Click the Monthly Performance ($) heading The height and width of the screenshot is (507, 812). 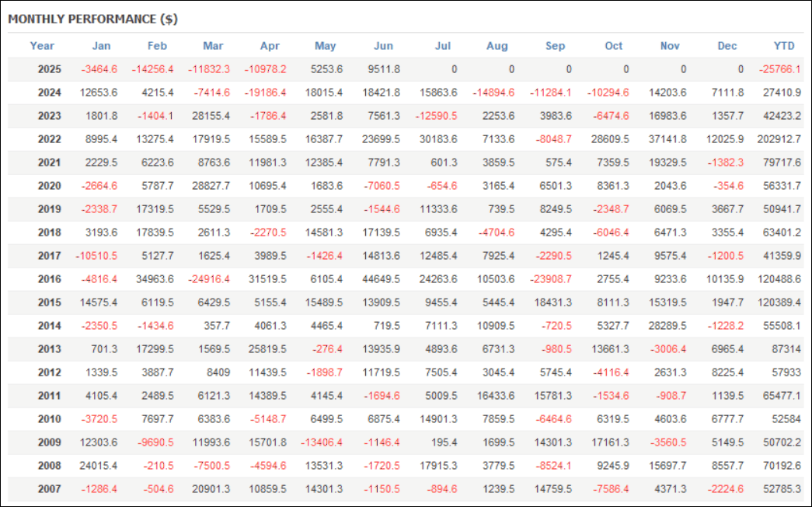92,19
